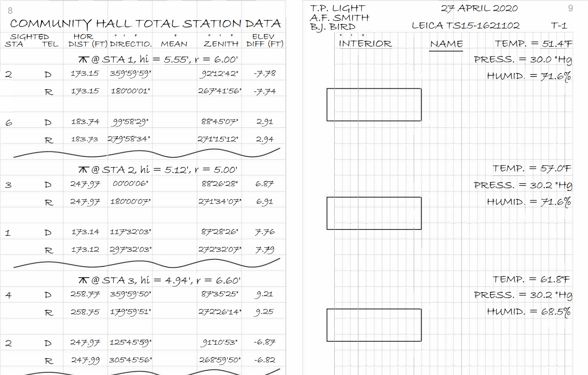Click the zenith value 87°28'26"

click(x=220, y=232)
